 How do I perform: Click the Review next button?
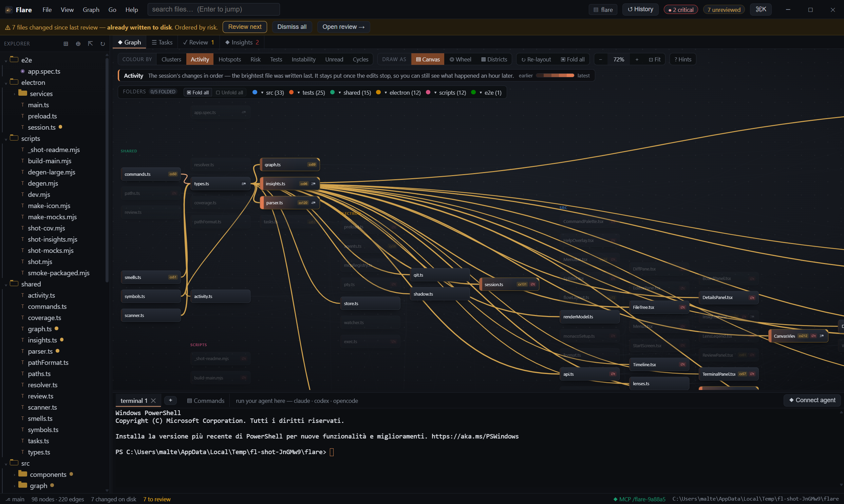[x=245, y=27]
